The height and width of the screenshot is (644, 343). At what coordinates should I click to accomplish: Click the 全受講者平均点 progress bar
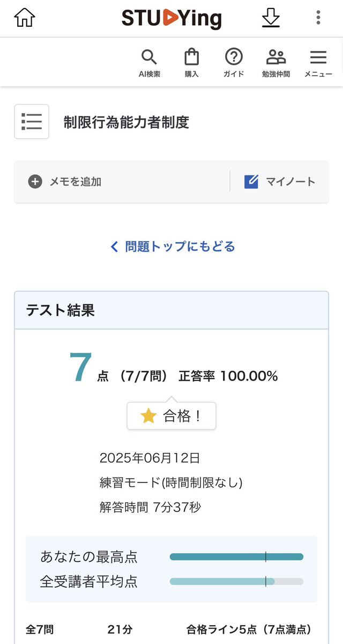coord(236,581)
